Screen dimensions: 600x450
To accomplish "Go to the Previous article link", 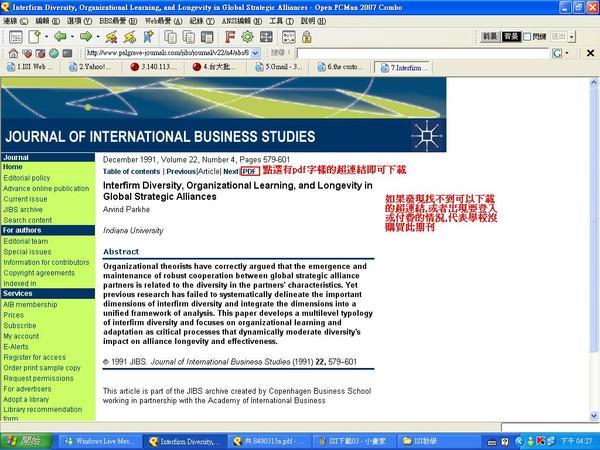I will click(x=181, y=171).
